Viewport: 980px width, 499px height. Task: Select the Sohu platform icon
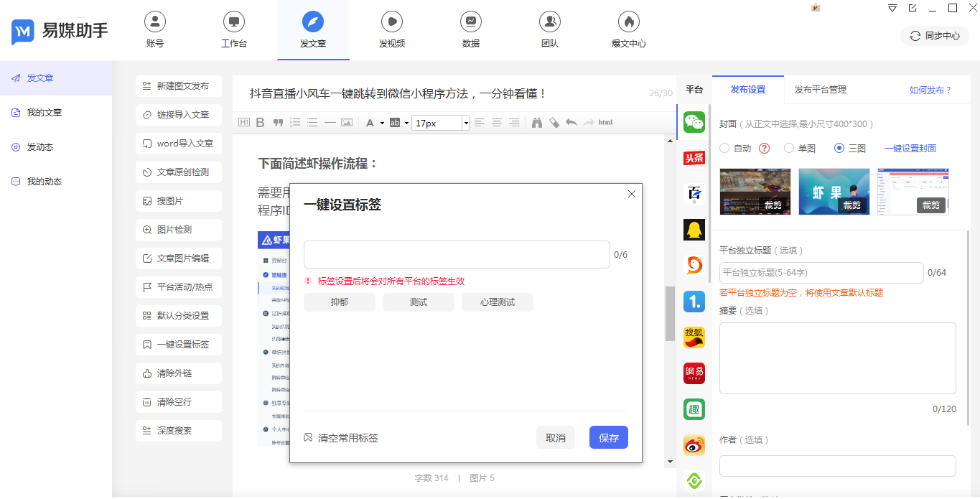coord(694,337)
